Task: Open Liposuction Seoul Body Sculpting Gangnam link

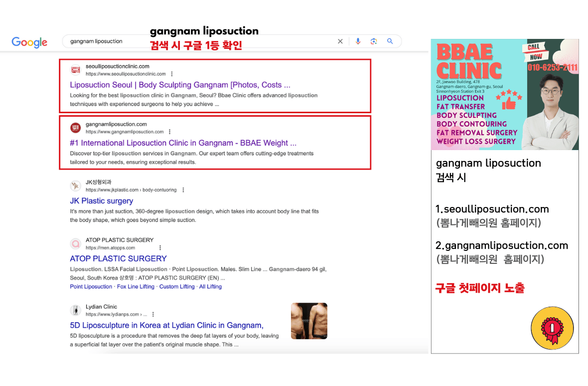Action: 180,85
